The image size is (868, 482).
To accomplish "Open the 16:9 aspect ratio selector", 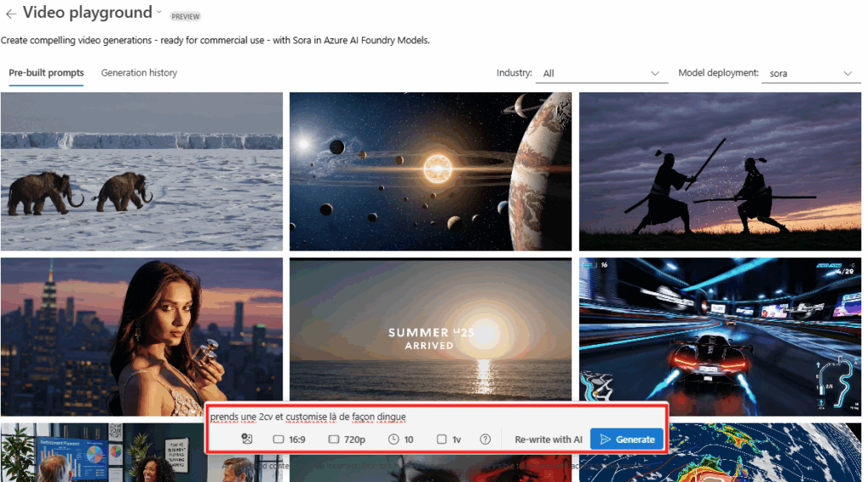I will (x=289, y=439).
